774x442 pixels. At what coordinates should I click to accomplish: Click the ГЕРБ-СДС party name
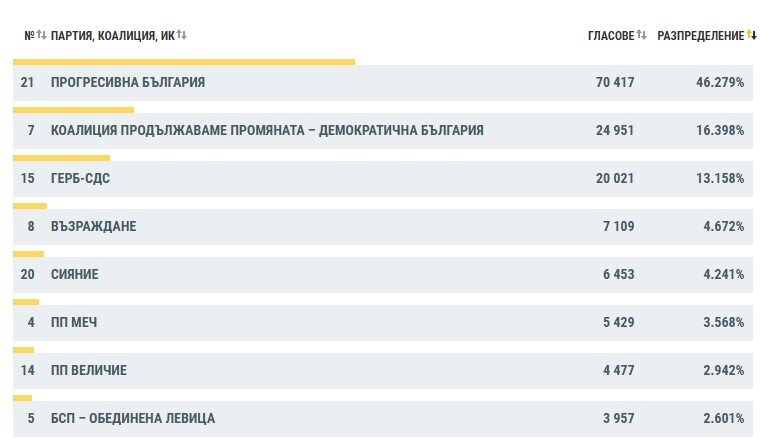80,178
